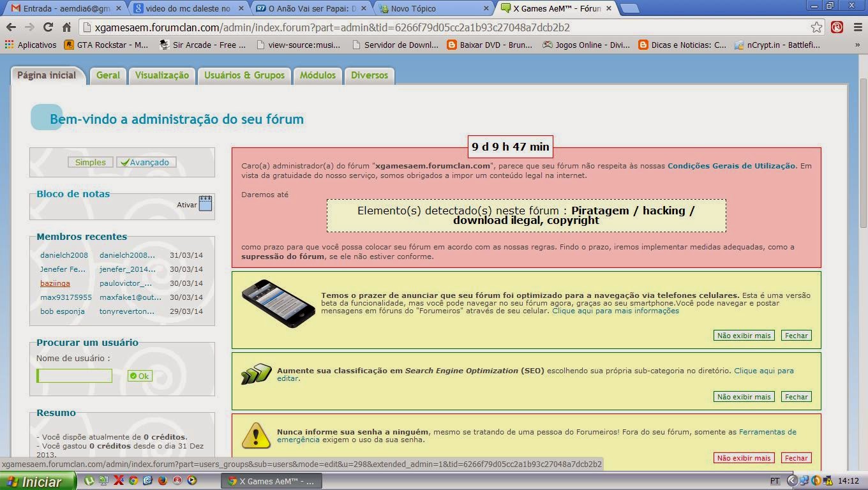Open Condições Gerais de Utilização link
This screenshot has width=868, height=490.
(731, 166)
